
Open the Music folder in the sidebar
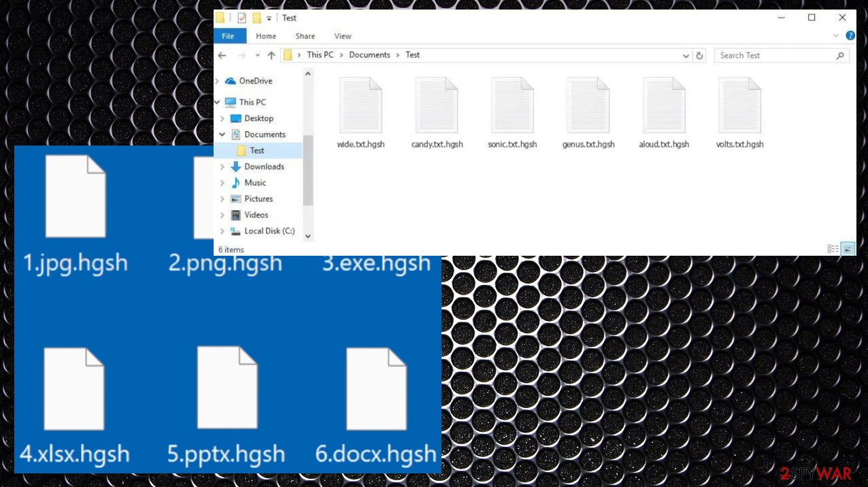tap(255, 182)
